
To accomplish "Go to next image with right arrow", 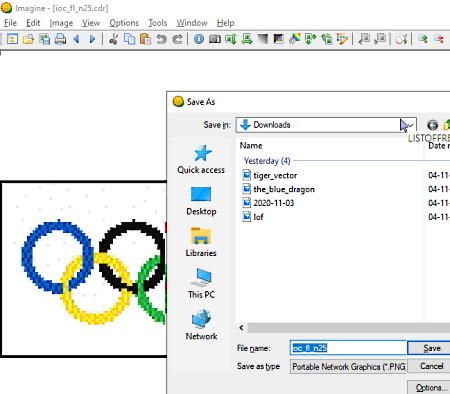I will pyautogui.click(x=92, y=39).
